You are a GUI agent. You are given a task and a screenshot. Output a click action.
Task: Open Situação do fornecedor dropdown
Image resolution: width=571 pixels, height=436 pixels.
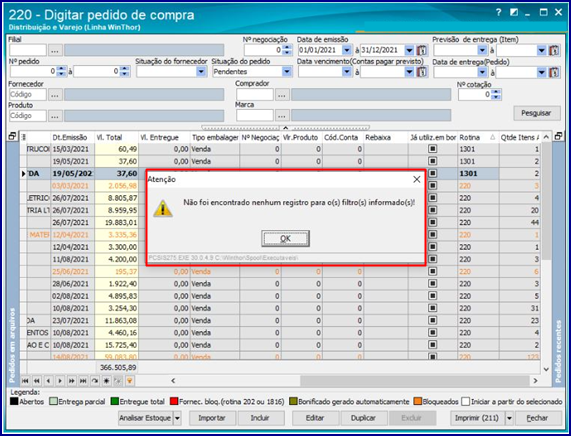click(x=201, y=72)
